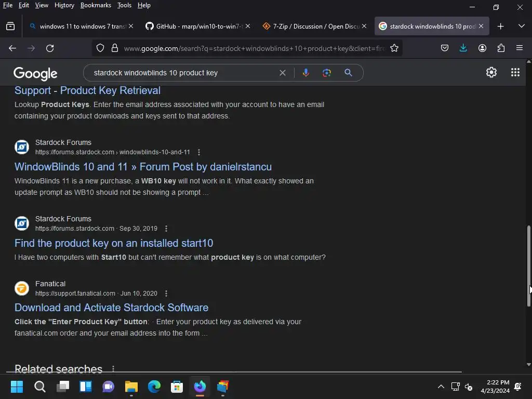Open Support - Product Key Retrieval link
532x399 pixels.
[87, 90]
